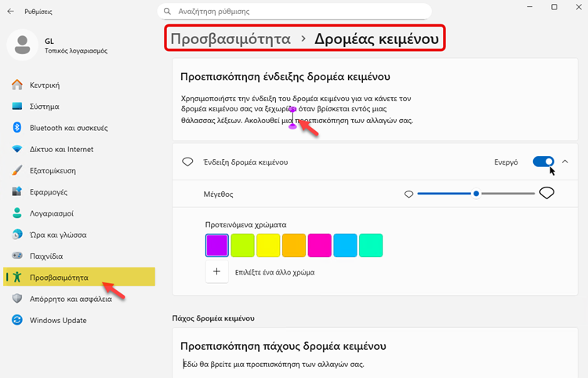588x378 pixels.
Task: Select Προσβασιμότητα in sidebar
Action: (x=79, y=277)
